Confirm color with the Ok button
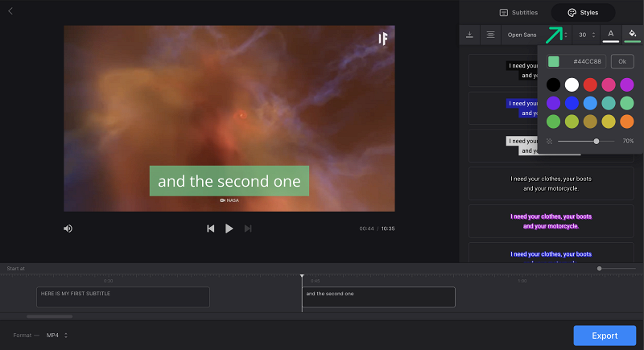 (x=622, y=61)
